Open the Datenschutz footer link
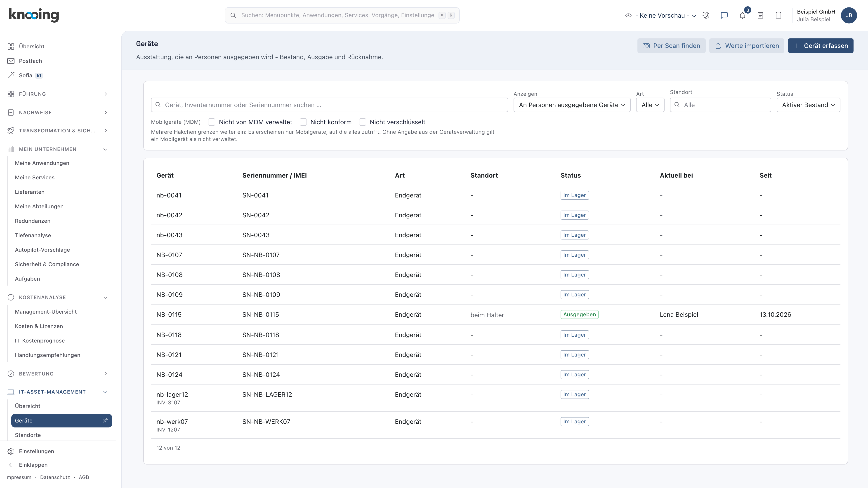Screen dimensions: 868x488 point(55,477)
